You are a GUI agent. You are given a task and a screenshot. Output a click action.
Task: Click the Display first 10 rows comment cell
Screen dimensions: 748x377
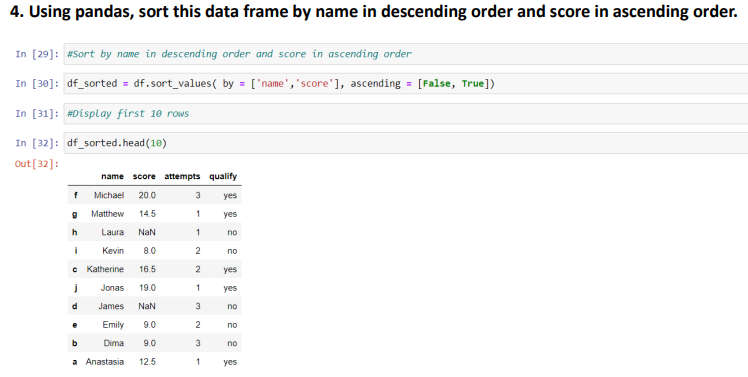click(x=405, y=114)
